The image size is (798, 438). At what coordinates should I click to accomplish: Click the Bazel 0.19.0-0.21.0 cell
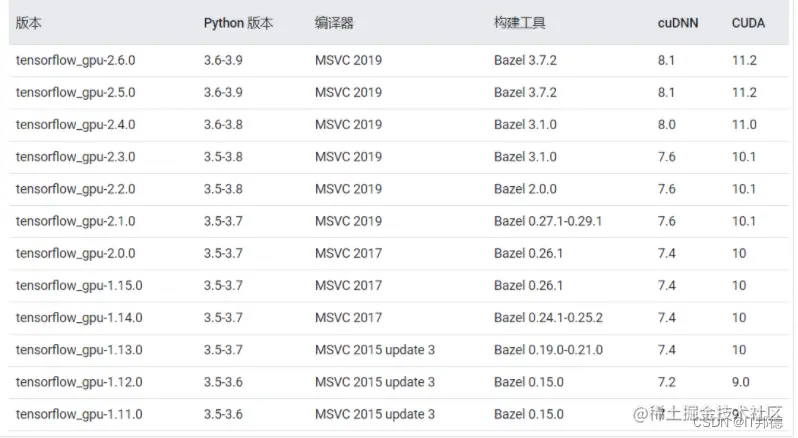pyautogui.click(x=548, y=350)
